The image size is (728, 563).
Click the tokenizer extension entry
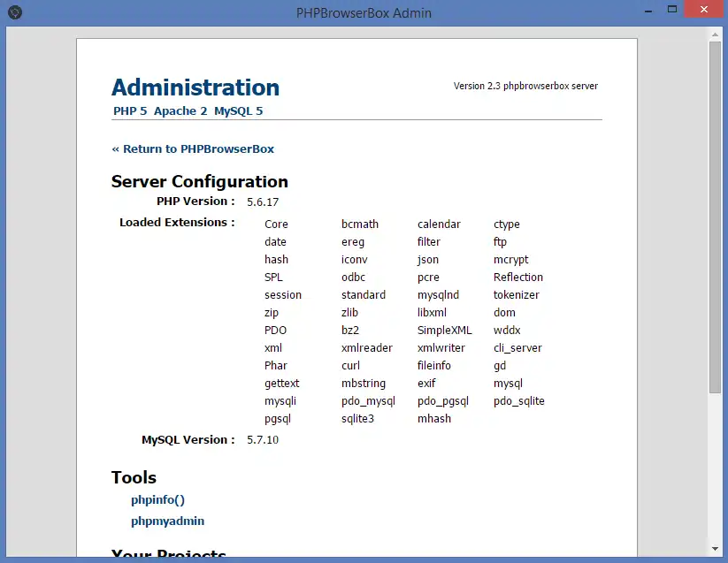click(x=517, y=295)
